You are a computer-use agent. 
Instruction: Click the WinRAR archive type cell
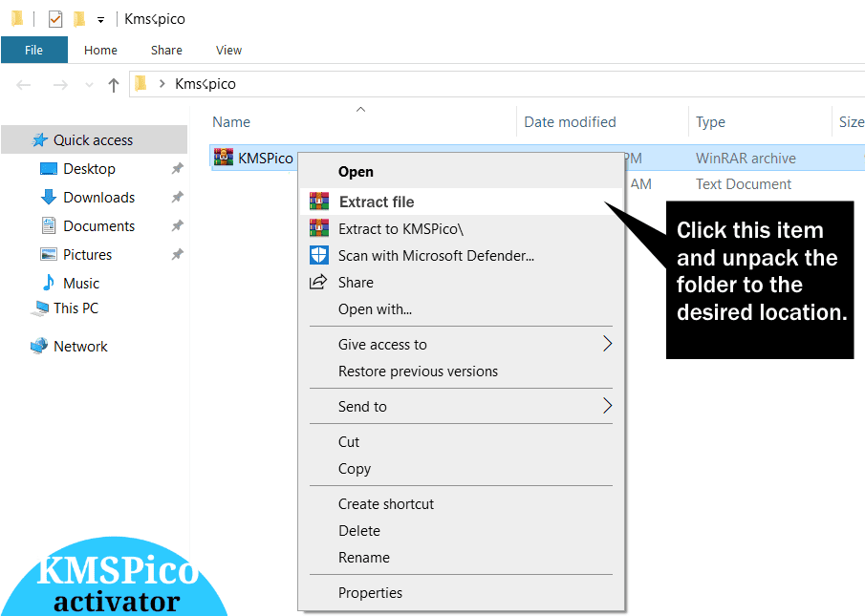pos(746,159)
